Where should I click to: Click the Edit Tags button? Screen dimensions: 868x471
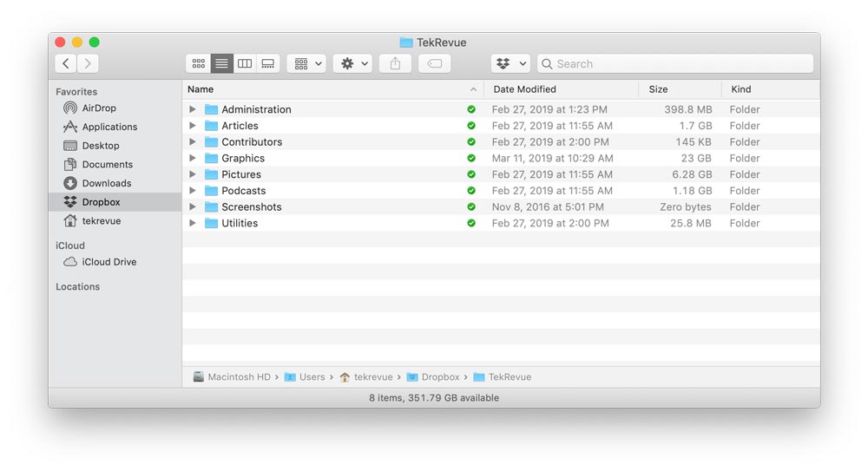coord(435,63)
